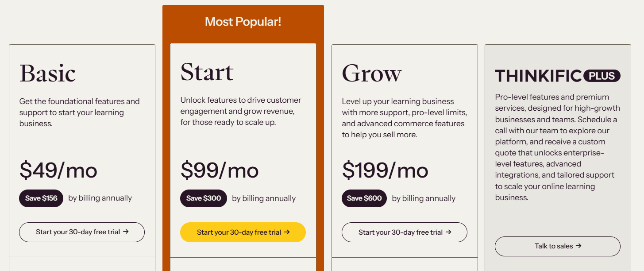
Task: Start your free trial on the Start plan
Action: (x=243, y=232)
